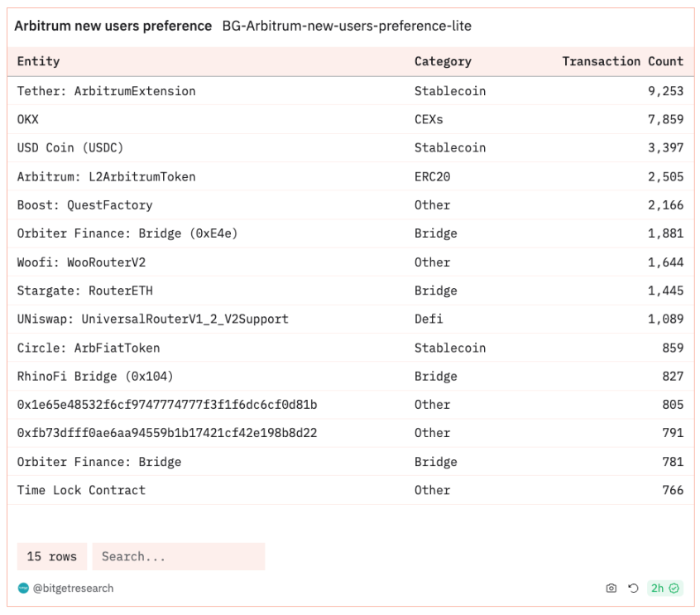This screenshot has width=700, height=615.
Task: Click the USD Coin (USDC) entry
Action: (71, 148)
